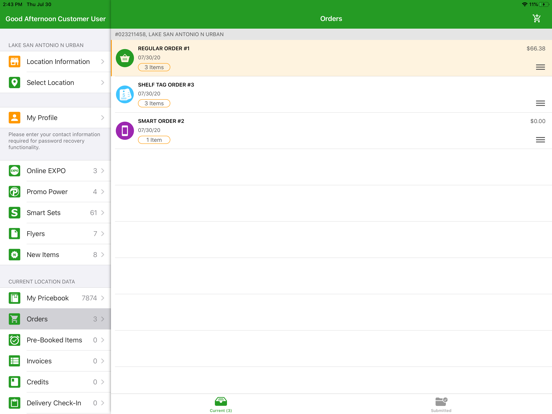Click the blue shelf tag order icon
Image resolution: width=552 pixels, height=414 pixels.
[125, 94]
